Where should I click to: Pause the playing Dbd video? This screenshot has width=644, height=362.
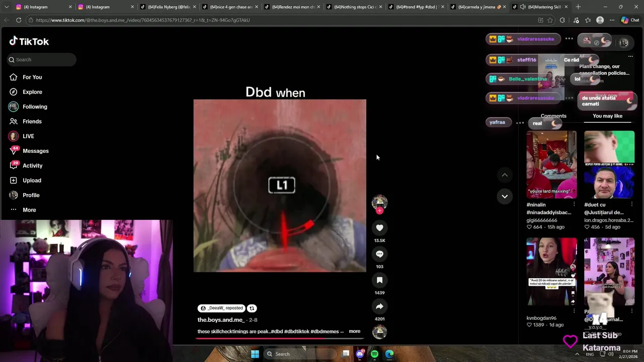(280, 186)
